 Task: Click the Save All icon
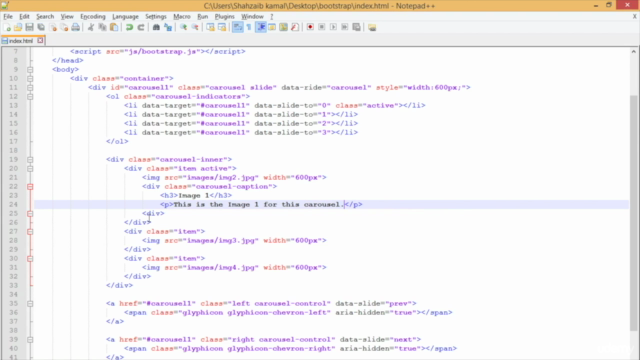coord(41,27)
